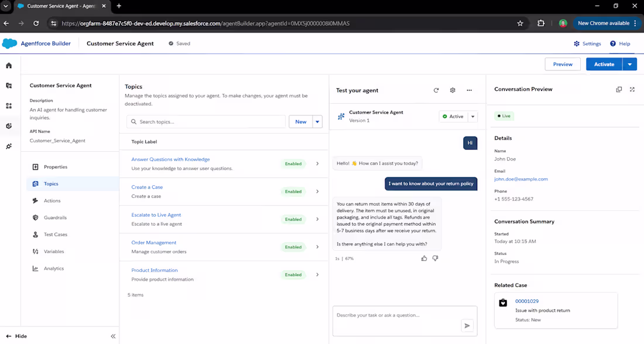This screenshot has height=344, width=644.
Task: Expand the Escalate to Live Agent chevron
Action: (317, 219)
